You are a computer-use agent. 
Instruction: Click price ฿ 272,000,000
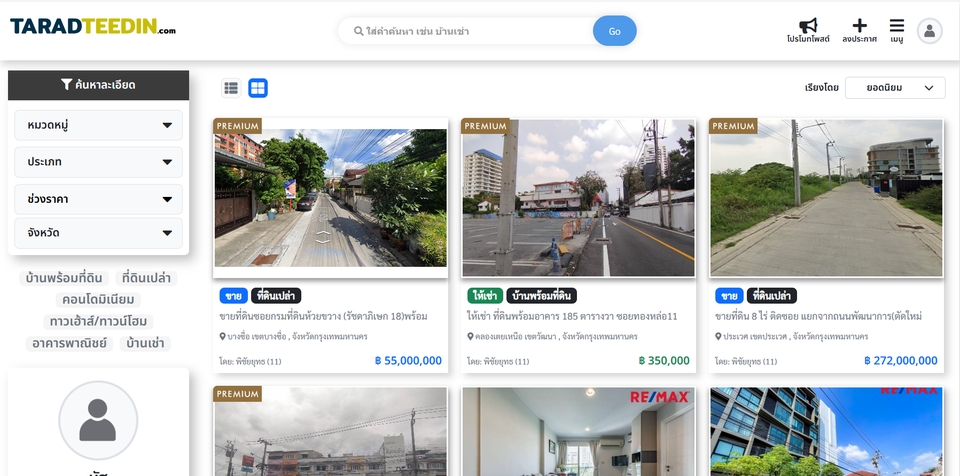click(x=901, y=361)
